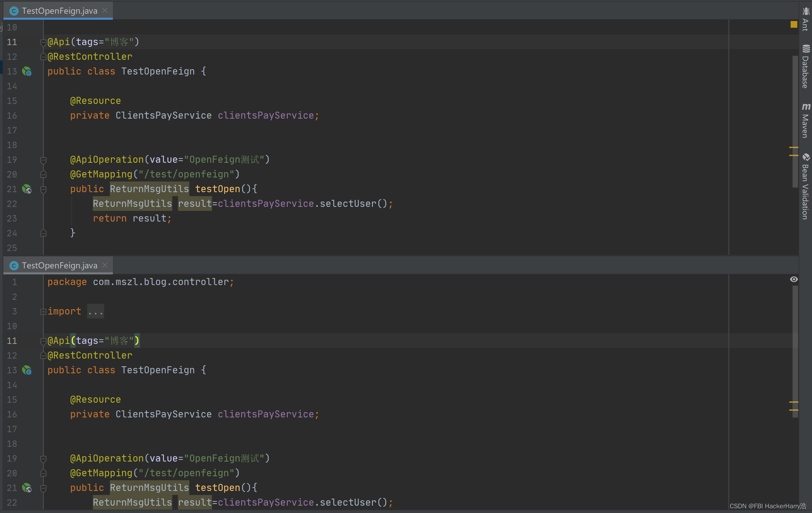Viewport: 812px width, 513px height.
Task: Collapse the fold at line 19 in top editor
Action: [43, 160]
